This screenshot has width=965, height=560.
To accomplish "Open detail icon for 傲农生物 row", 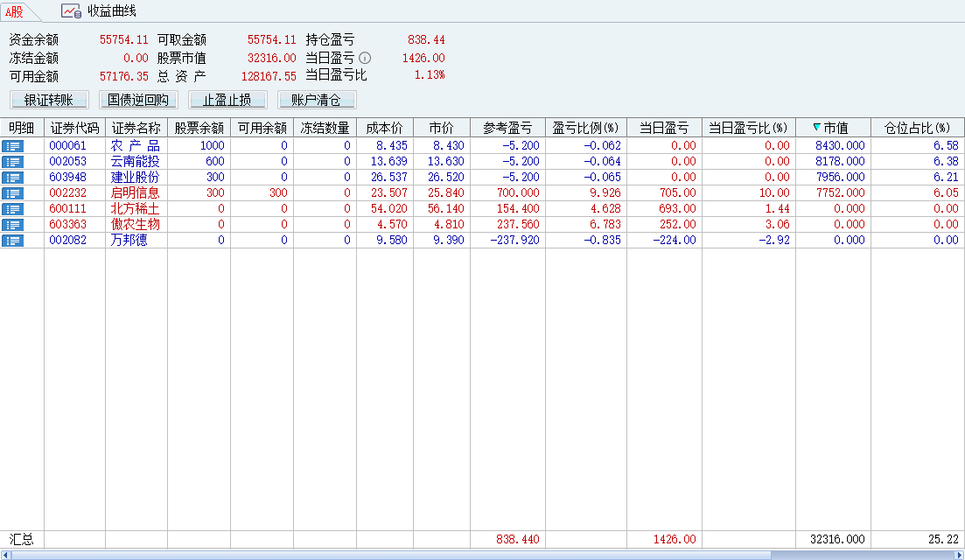I will [12, 225].
